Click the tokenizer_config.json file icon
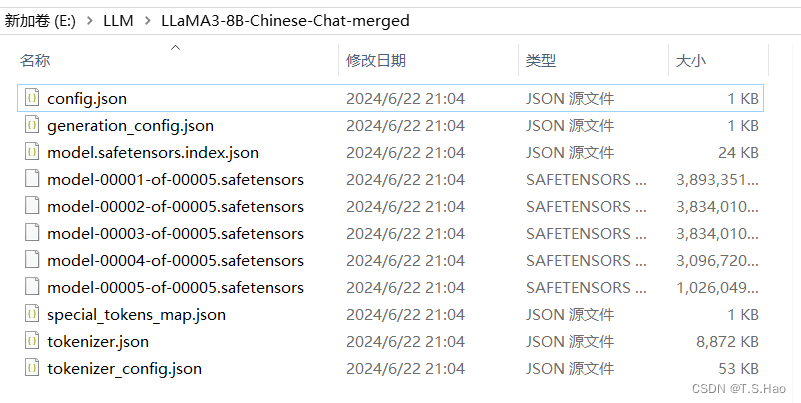The image size is (801, 403). pos(32,368)
